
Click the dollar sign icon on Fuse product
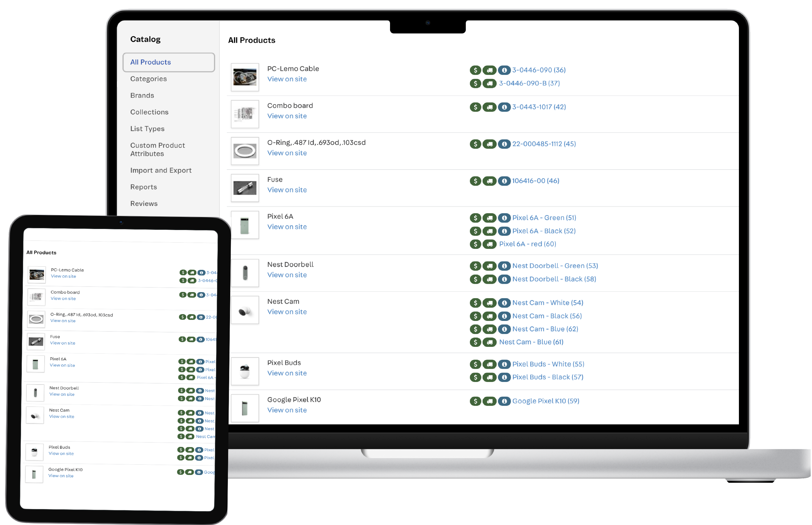point(477,181)
